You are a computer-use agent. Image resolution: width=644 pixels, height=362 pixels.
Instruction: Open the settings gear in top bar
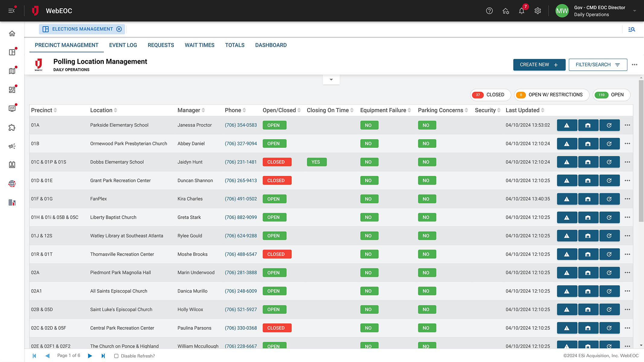538,11
